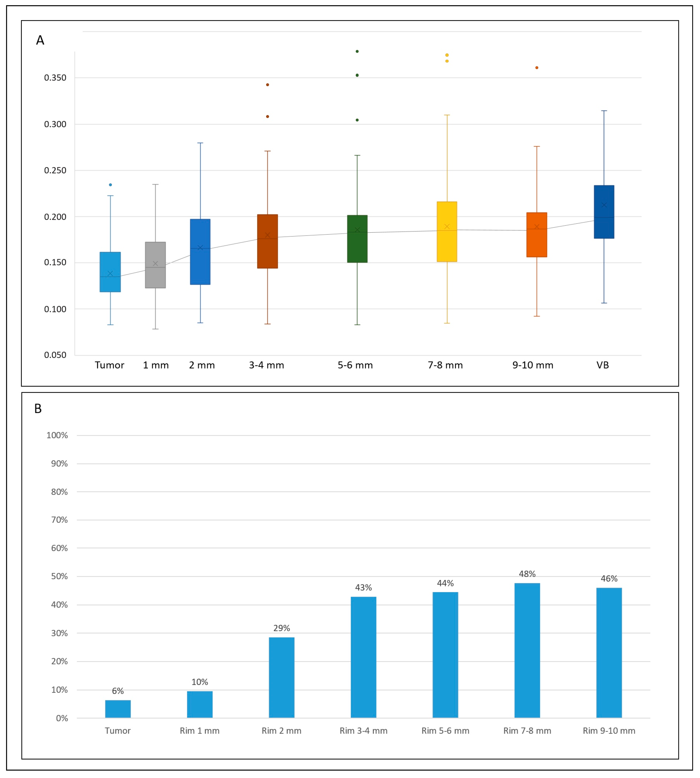Screen dimensions: 700x778
Task: Click the Tumor box in chart A
Action: click(110, 272)
